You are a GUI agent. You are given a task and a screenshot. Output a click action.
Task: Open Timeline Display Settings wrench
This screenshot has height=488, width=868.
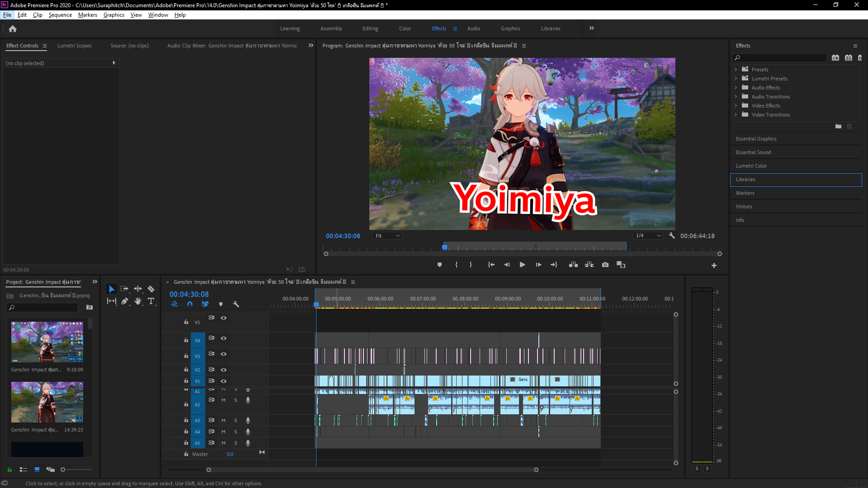point(236,305)
